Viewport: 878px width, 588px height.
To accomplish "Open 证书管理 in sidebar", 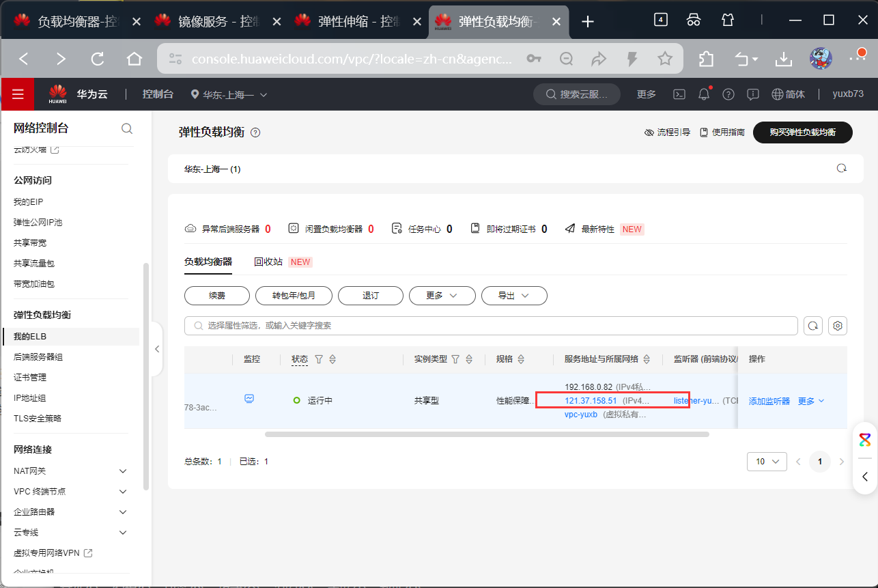I will [30, 378].
